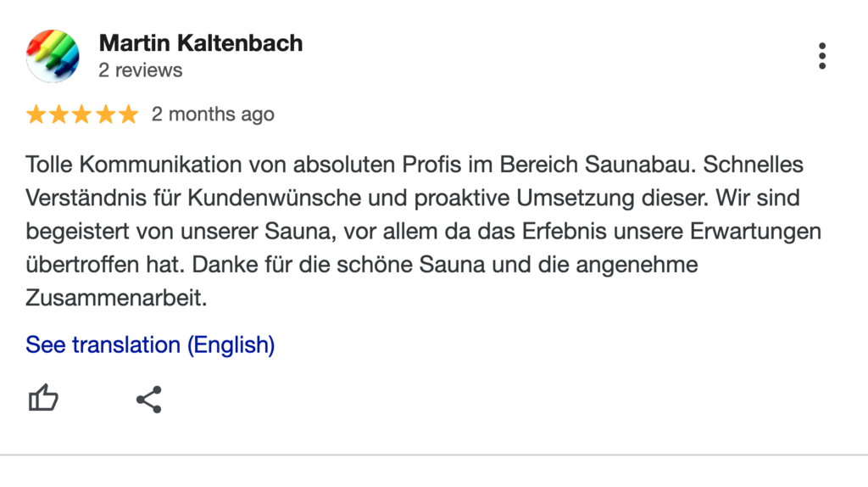Open Martin Kaltenbach's profile via name

[200, 43]
